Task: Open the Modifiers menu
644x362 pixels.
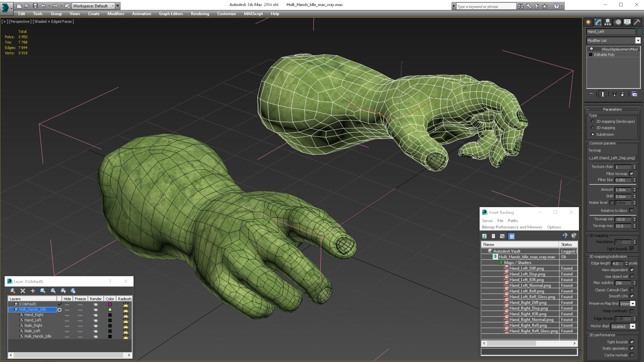Action: [116, 14]
